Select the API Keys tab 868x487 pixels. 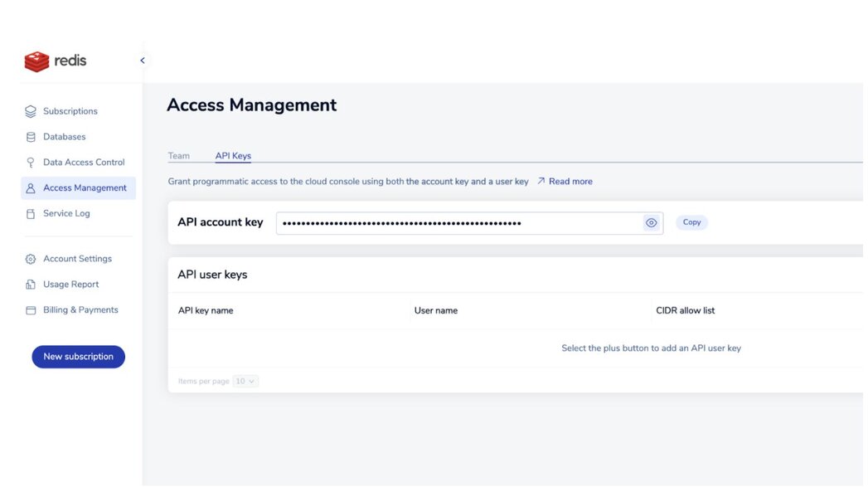pyautogui.click(x=233, y=156)
